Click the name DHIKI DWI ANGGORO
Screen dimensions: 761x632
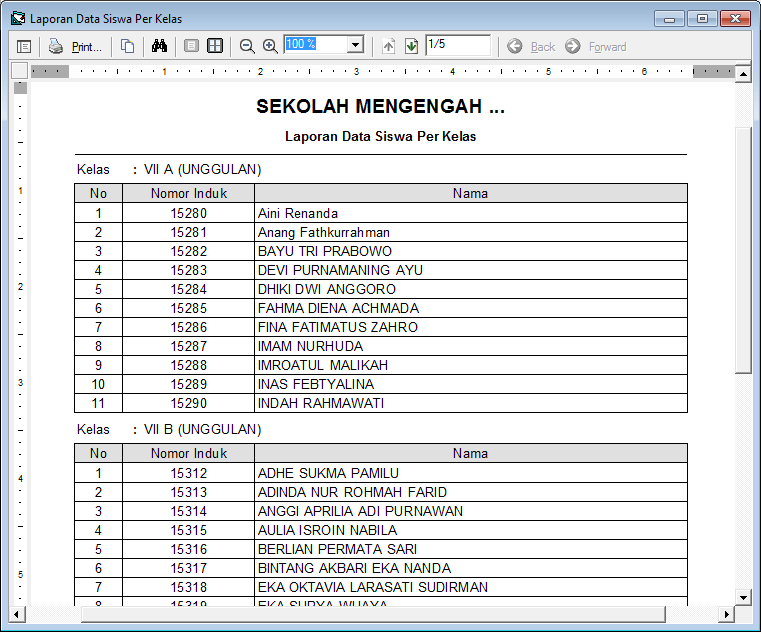[x=327, y=289]
